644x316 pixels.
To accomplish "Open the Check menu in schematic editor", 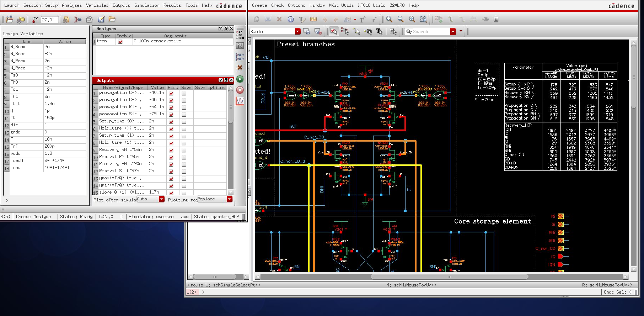I will coord(277,5).
